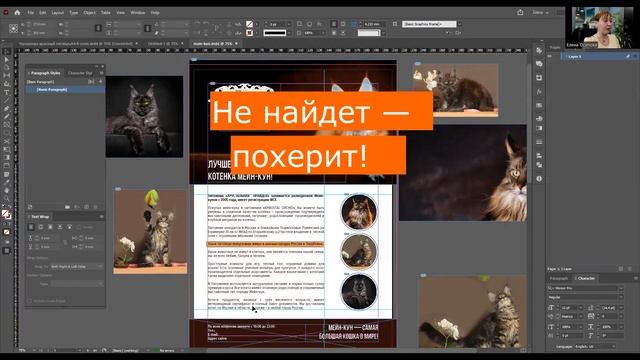The width and height of the screenshot is (640, 360).
Task: Select the Scissors tool
Action: point(7,141)
